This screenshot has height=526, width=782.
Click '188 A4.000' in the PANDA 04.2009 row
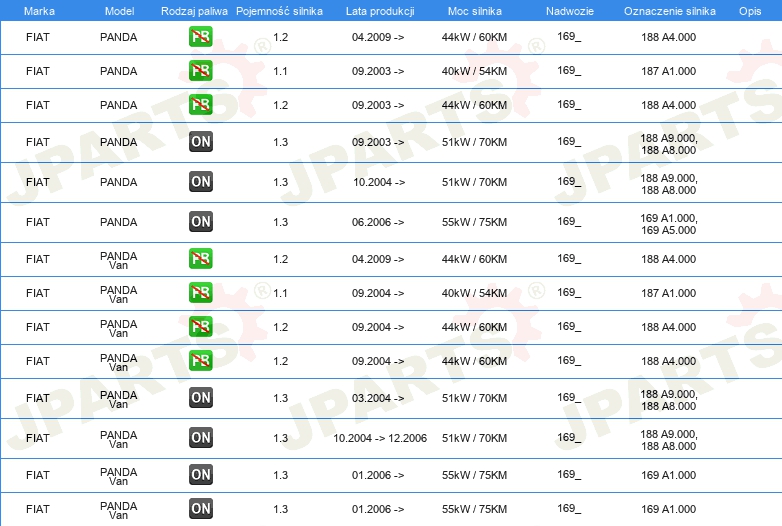pyautogui.click(x=669, y=37)
